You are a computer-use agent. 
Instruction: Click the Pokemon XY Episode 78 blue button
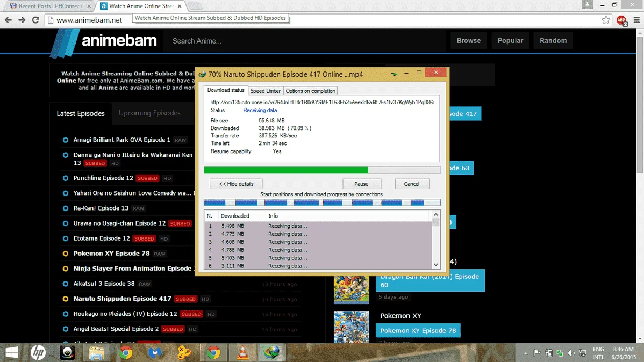click(x=418, y=330)
